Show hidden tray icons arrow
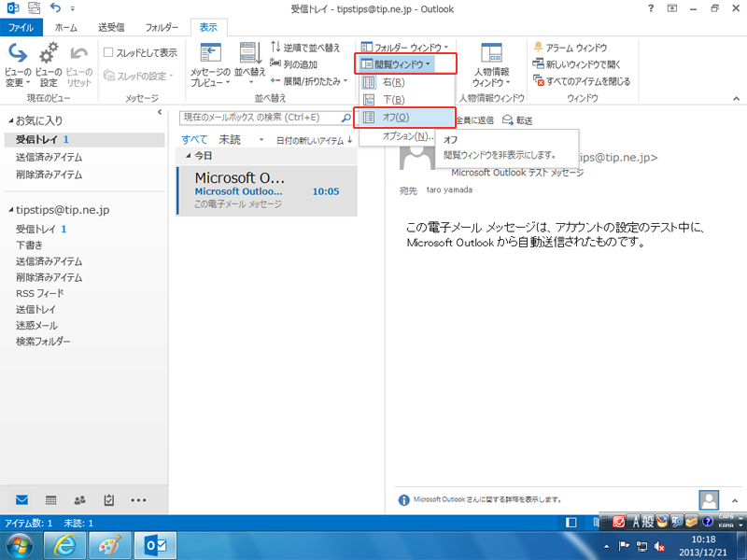 point(606,547)
